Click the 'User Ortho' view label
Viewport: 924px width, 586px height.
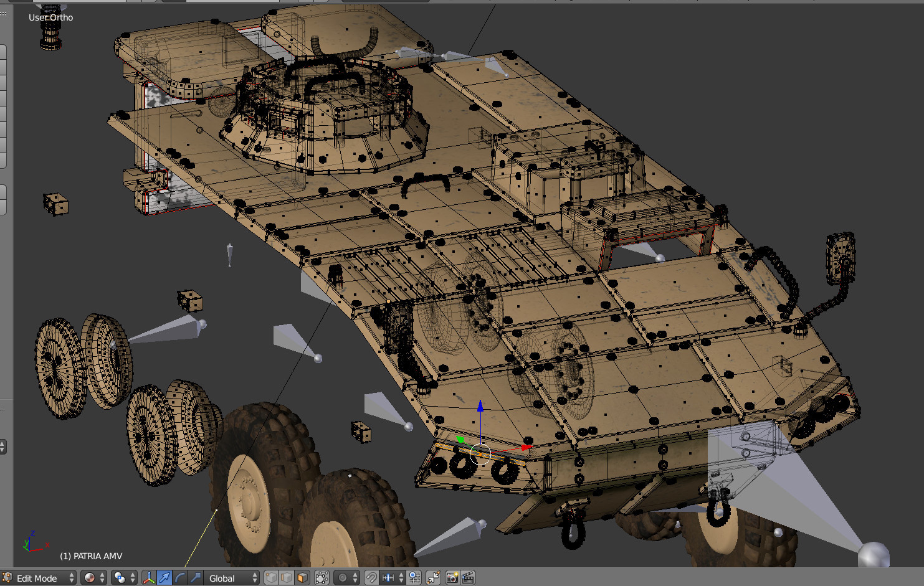(50, 17)
